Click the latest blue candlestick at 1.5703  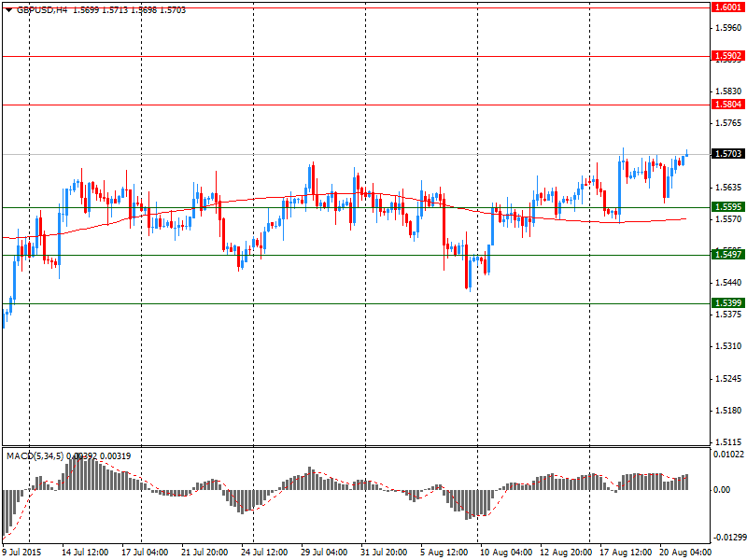(x=686, y=153)
